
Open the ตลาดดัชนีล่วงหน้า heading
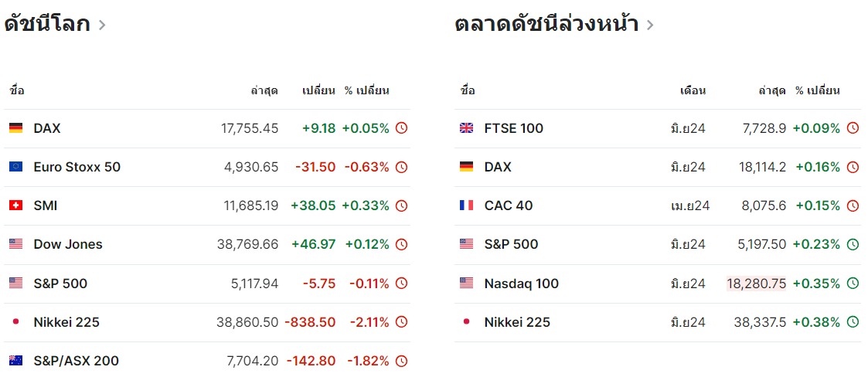[546, 24]
